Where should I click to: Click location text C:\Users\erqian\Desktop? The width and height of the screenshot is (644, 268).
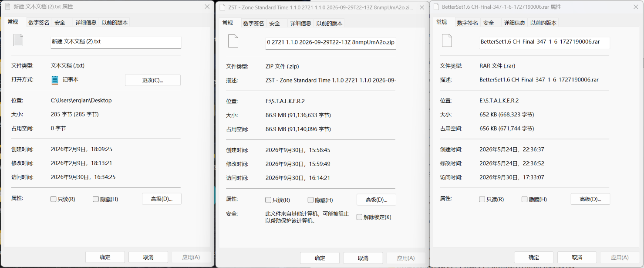click(81, 100)
